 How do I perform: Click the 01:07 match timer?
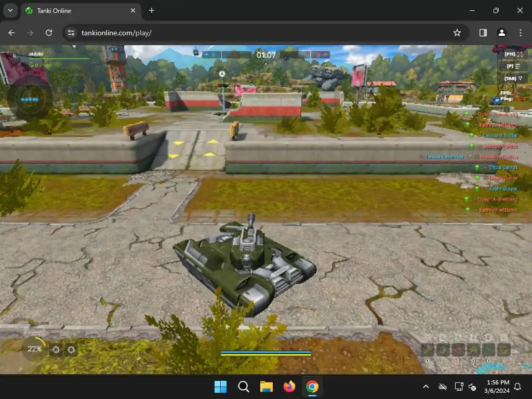click(266, 55)
